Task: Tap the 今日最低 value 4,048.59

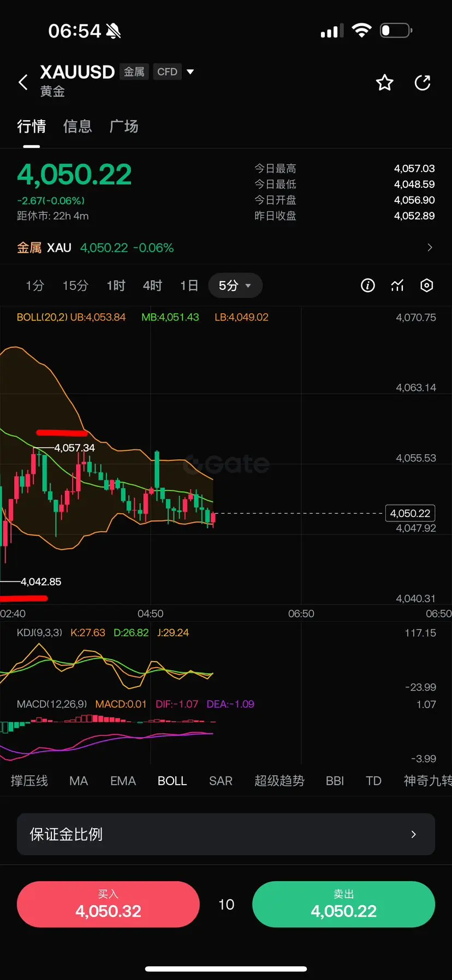Action: pyautogui.click(x=414, y=185)
